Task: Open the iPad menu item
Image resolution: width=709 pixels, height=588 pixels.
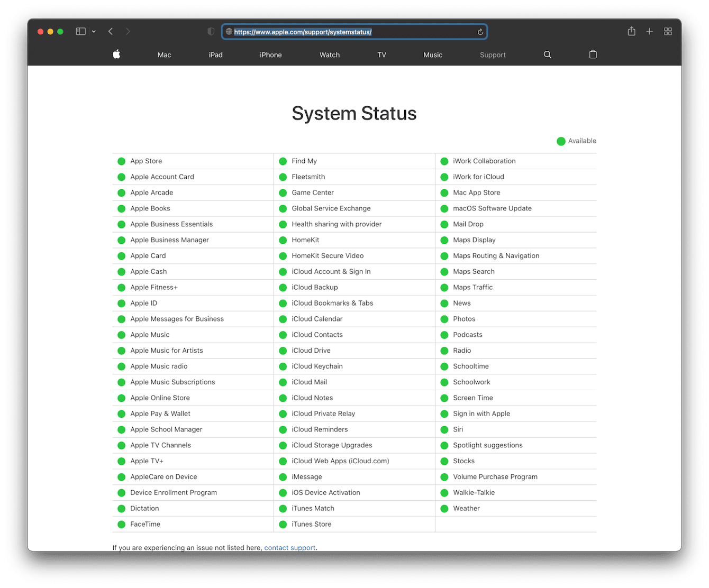Action: pyautogui.click(x=216, y=55)
